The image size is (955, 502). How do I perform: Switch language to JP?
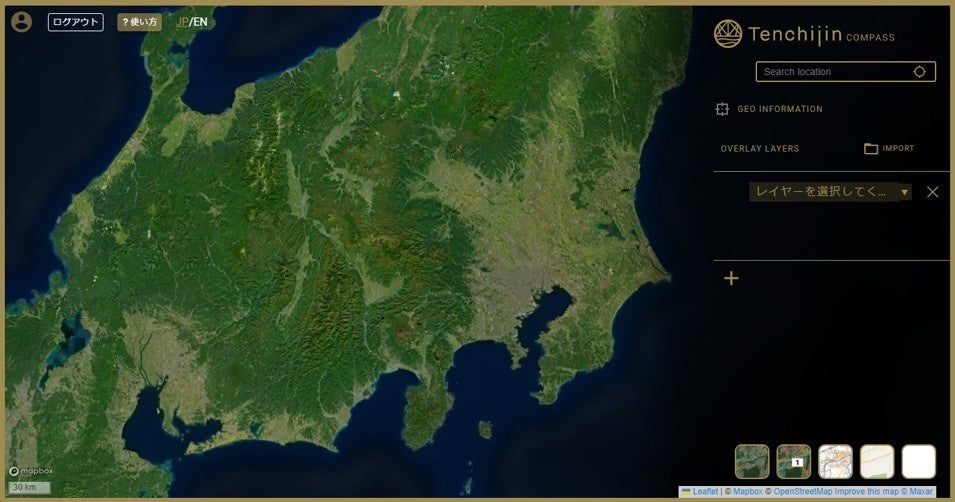[181, 22]
